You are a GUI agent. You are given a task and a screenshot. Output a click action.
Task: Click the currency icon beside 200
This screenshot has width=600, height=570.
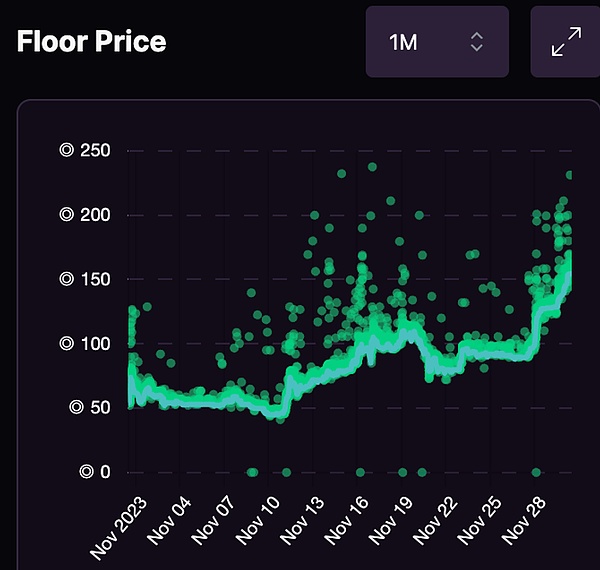(x=67, y=215)
